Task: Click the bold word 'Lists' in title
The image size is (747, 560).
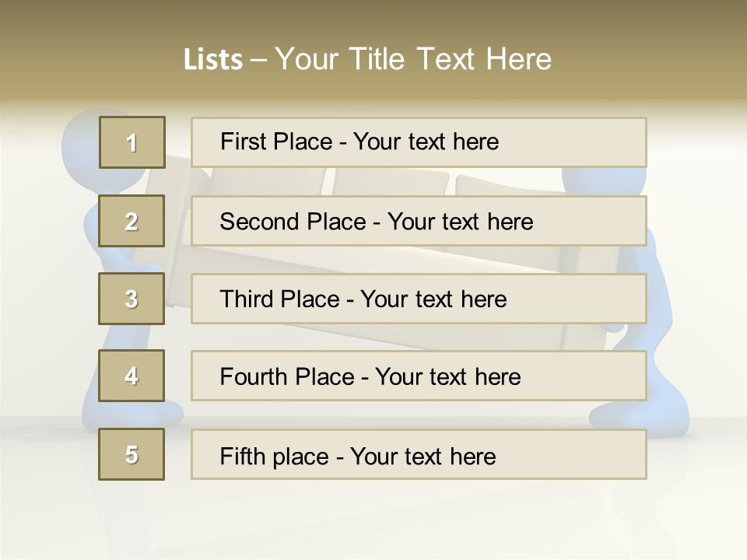Action: point(212,60)
